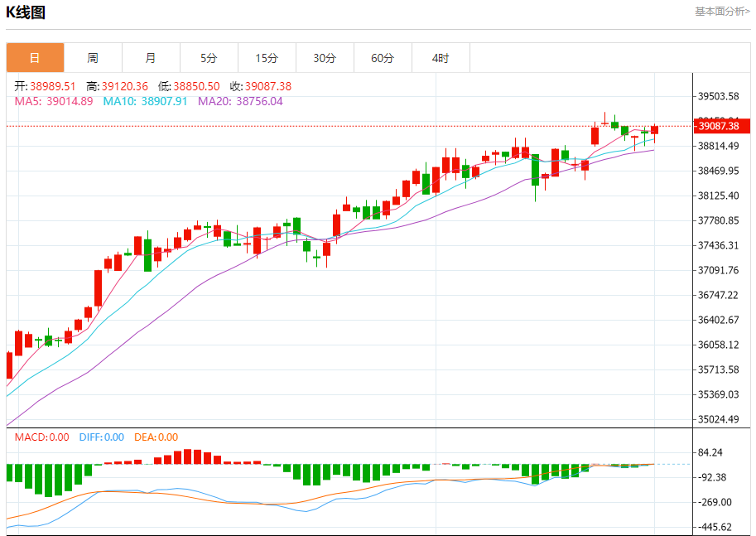This screenshot has width=756, height=536.
Task: Click the MA5 value 39014.89
Action: click(x=70, y=101)
